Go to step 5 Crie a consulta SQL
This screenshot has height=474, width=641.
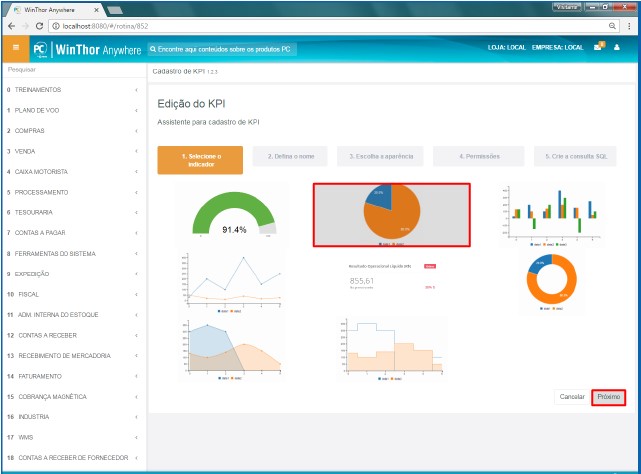[575, 156]
